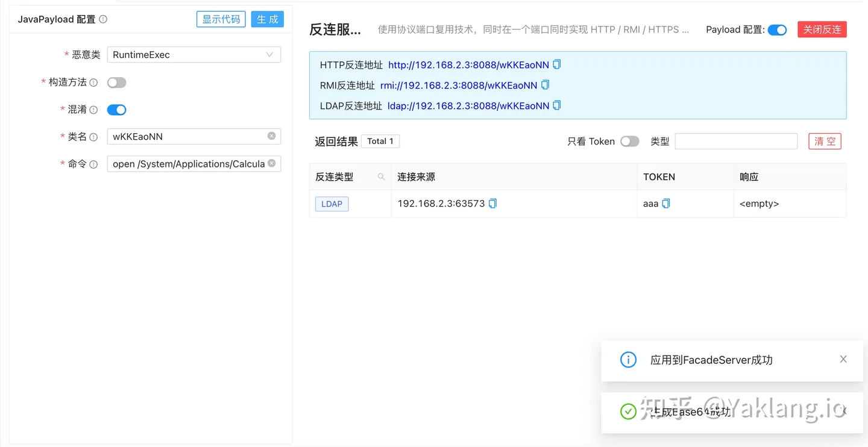Toggle the 构造方法 switch
The image size is (868, 447).
coord(116,83)
